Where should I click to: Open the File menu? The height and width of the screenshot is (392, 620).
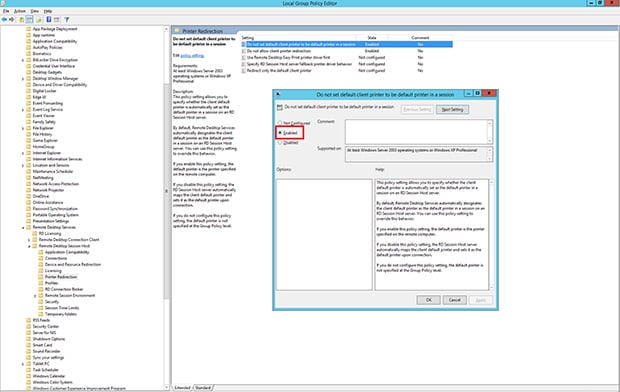(x=6, y=11)
